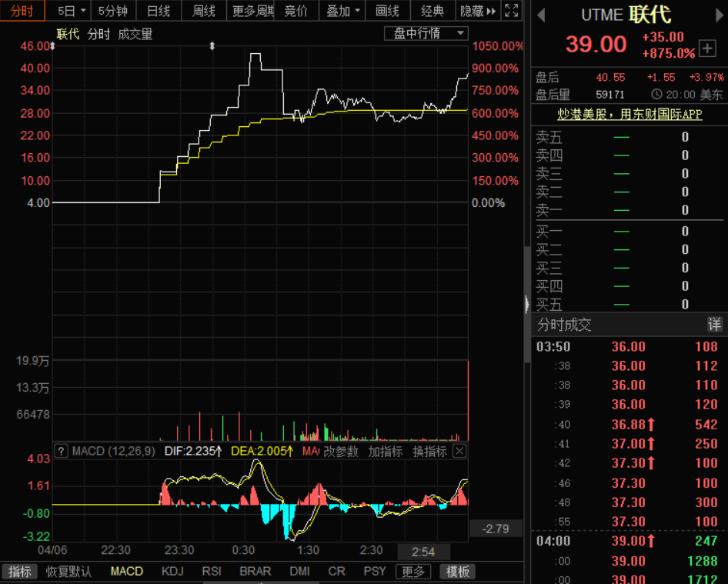The image size is (728, 584).
Task: Open 东财国际APP promotional link
Action: tap(629, 114)
